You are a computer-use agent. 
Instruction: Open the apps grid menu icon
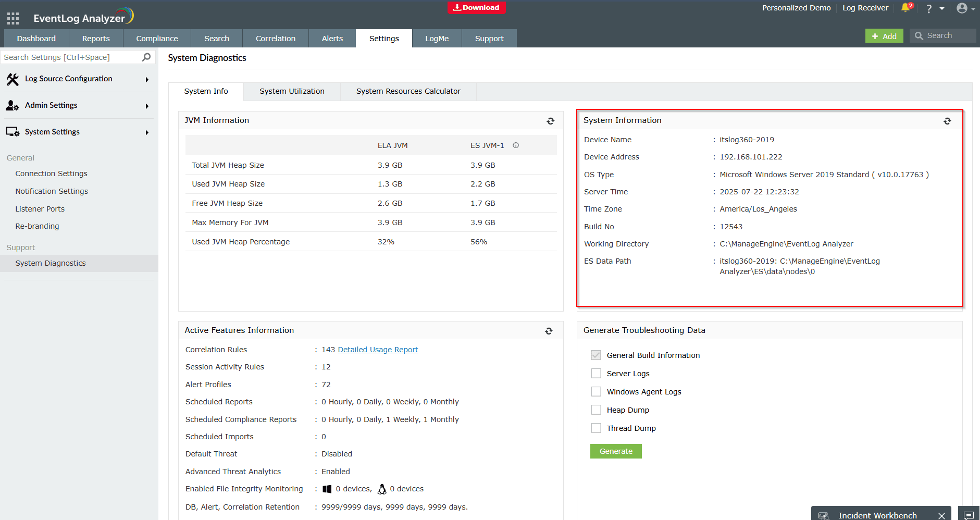[13, 19]
